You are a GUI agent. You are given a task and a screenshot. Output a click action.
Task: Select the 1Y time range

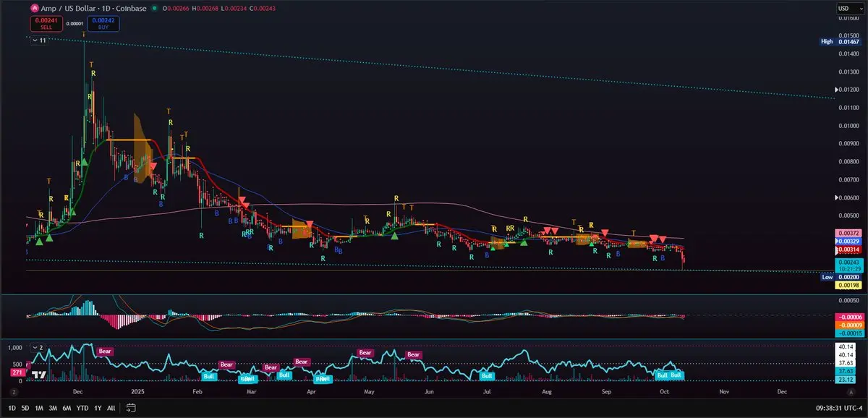(97, 408)
